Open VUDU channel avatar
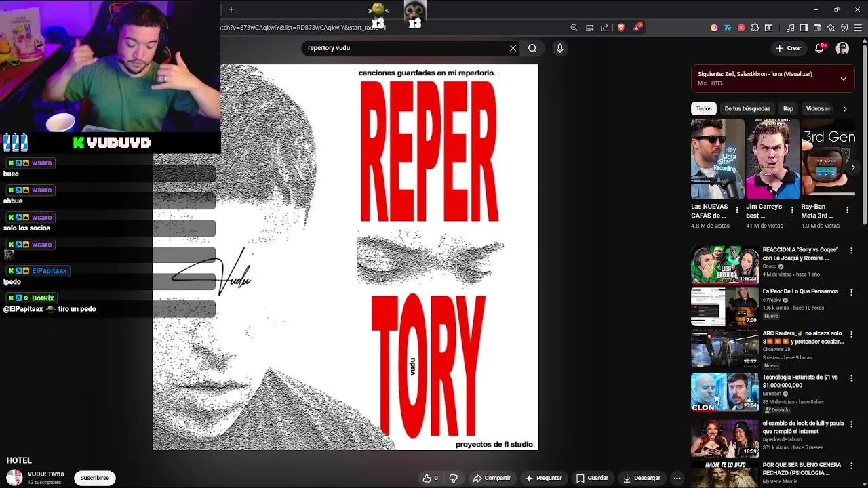The image size is (868, 488). point(14,478)
